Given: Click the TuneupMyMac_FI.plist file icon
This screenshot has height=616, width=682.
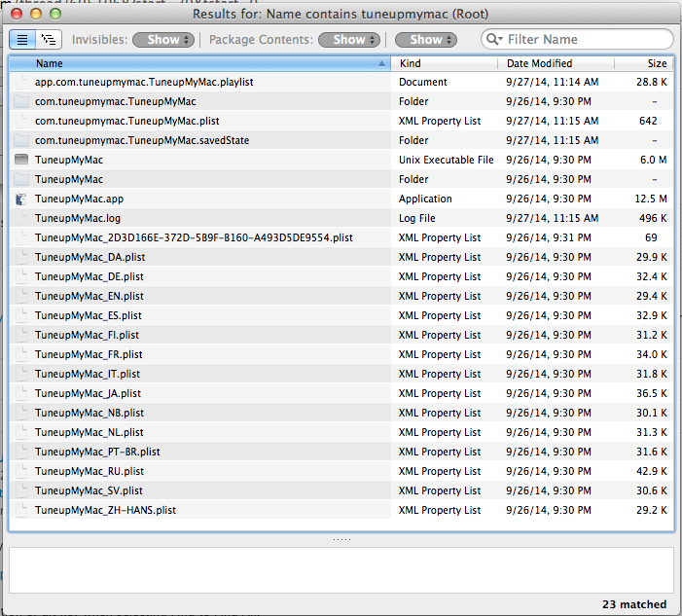Looking at the screenshot, I should [x=20, y=335].
